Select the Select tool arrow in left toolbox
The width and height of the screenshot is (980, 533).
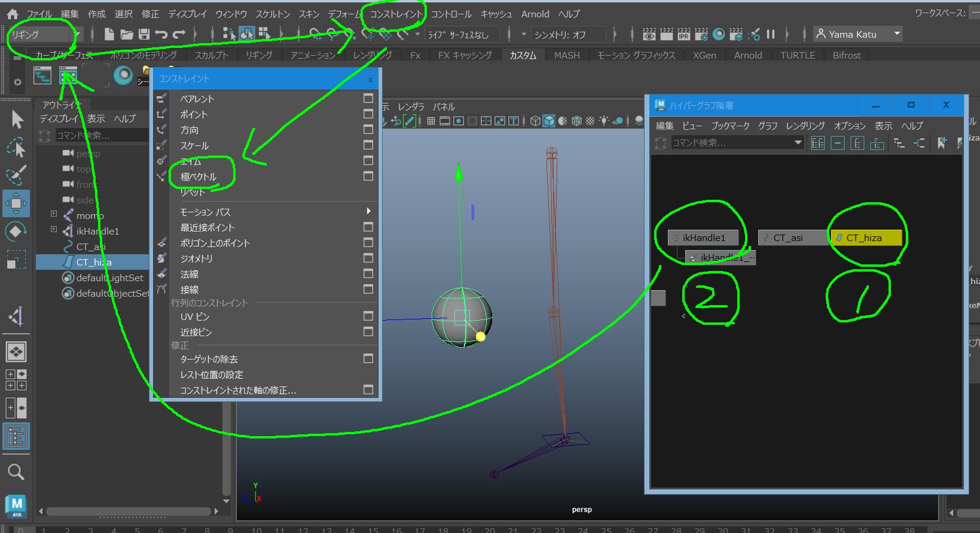pos(16,120)
